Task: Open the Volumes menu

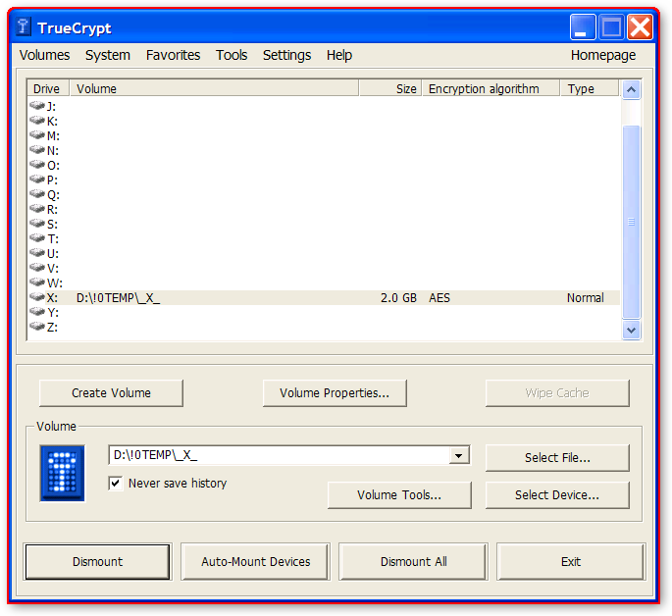Action: pos(44,55)
